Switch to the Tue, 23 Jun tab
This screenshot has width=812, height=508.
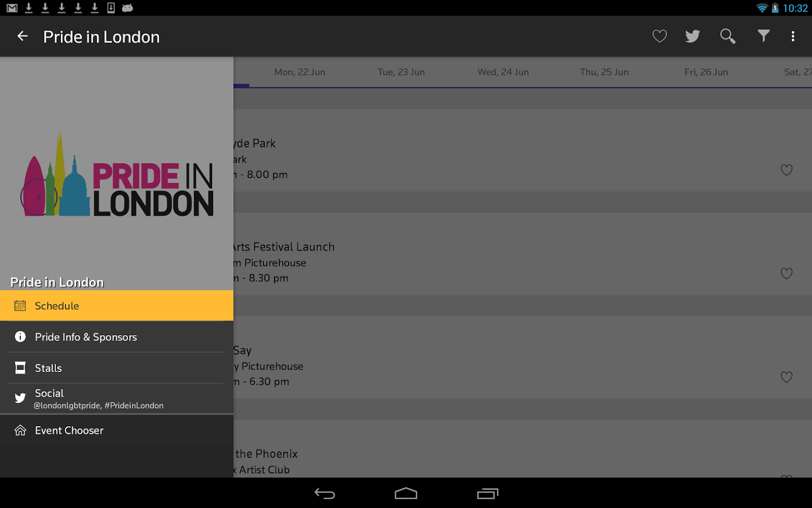click(x=401, y=72)
